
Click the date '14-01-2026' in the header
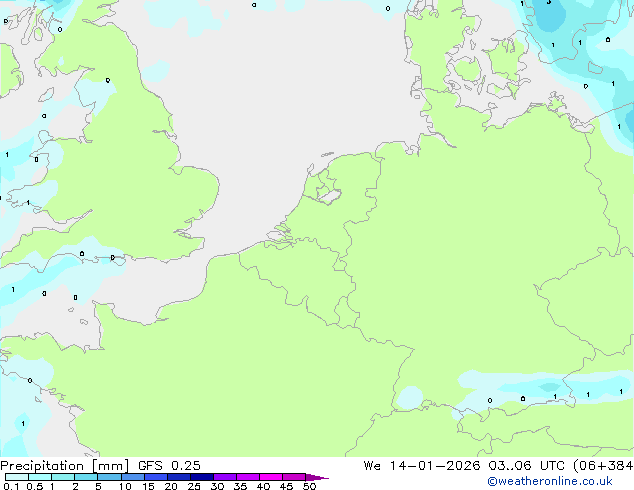435,466
